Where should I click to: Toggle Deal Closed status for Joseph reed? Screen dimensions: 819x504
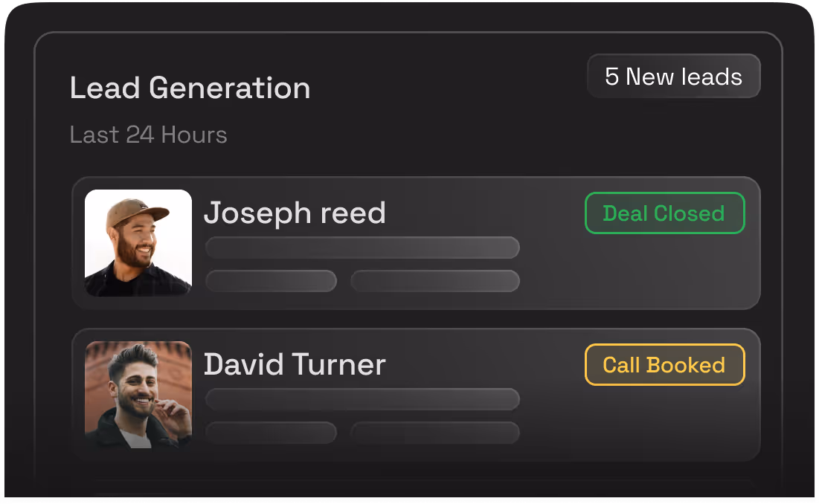click(x=664, y=213)
